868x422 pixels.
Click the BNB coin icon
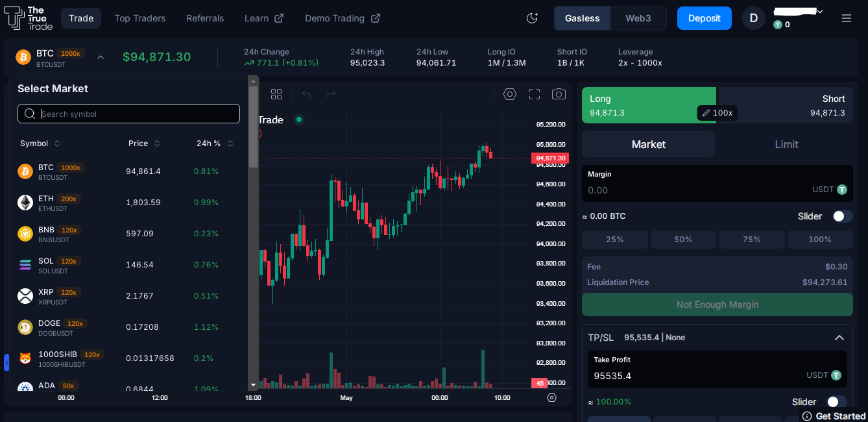pos(25,234)
